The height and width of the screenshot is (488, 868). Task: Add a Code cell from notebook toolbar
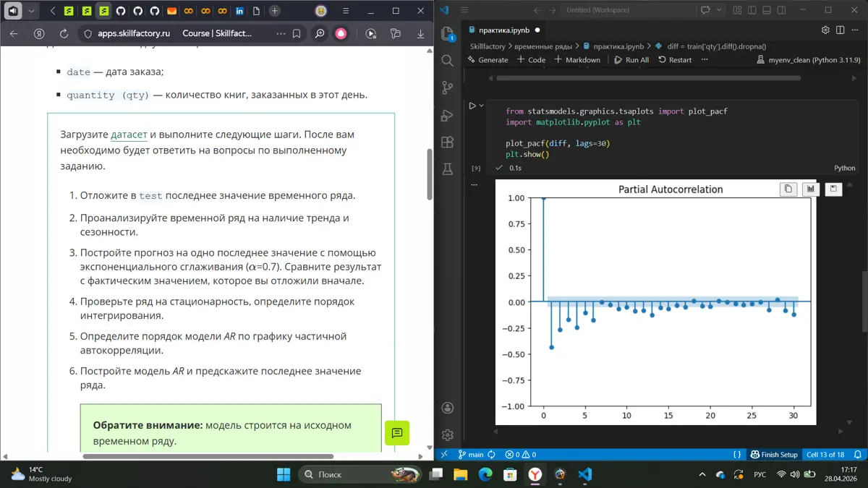pos(532,60)
